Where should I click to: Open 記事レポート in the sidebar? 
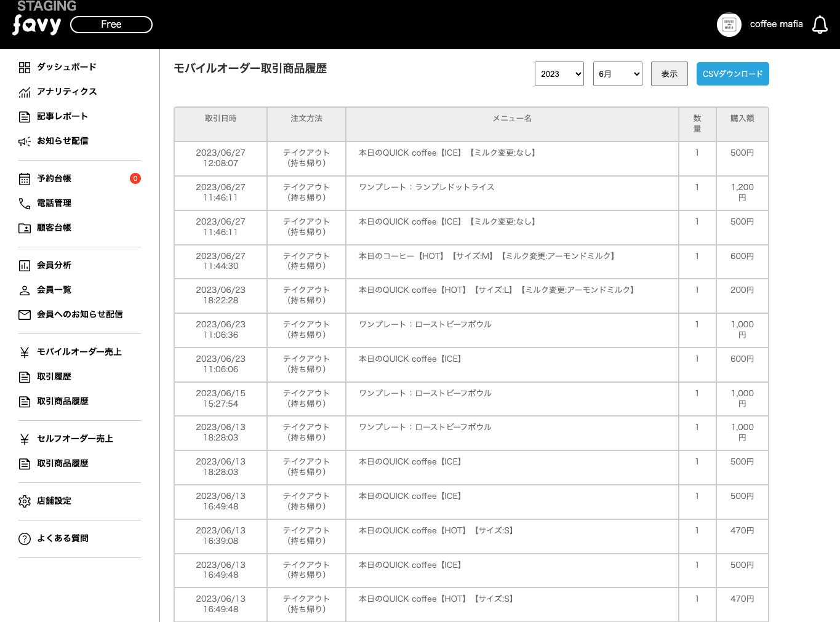point(62,116)
